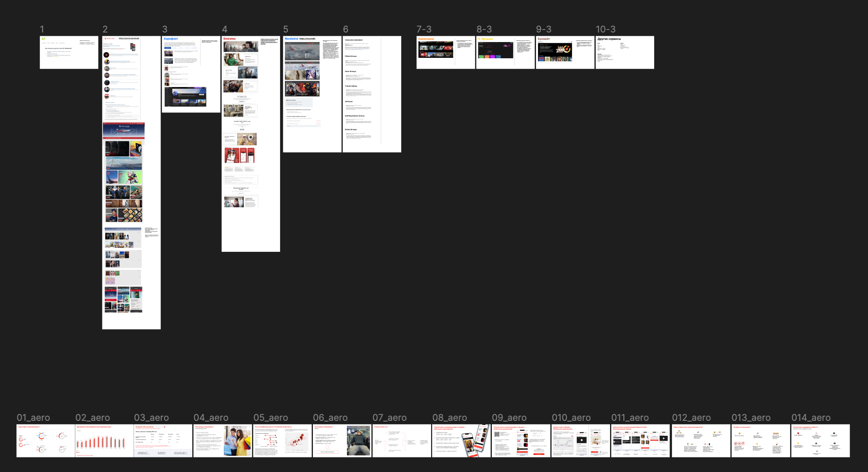Click the "Emirates" heading in frame 4
This screenshot has height=472, width=868.
click(229, 39)
